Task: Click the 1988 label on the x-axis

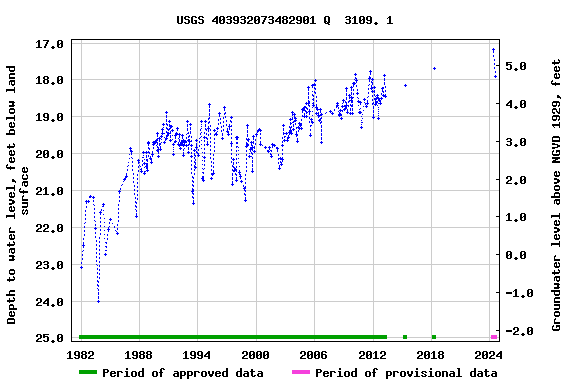Action: pyautogui.click(x=138, y=355)
